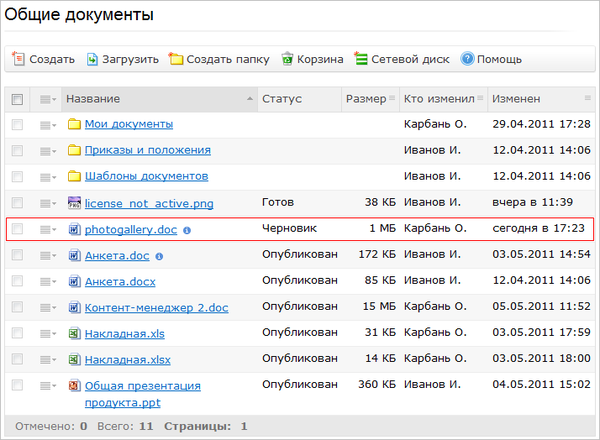Viewport: 600px width, 440px height.
Task: Select the checkbox for Приказы и положения row
Action: tap(17, 151)
